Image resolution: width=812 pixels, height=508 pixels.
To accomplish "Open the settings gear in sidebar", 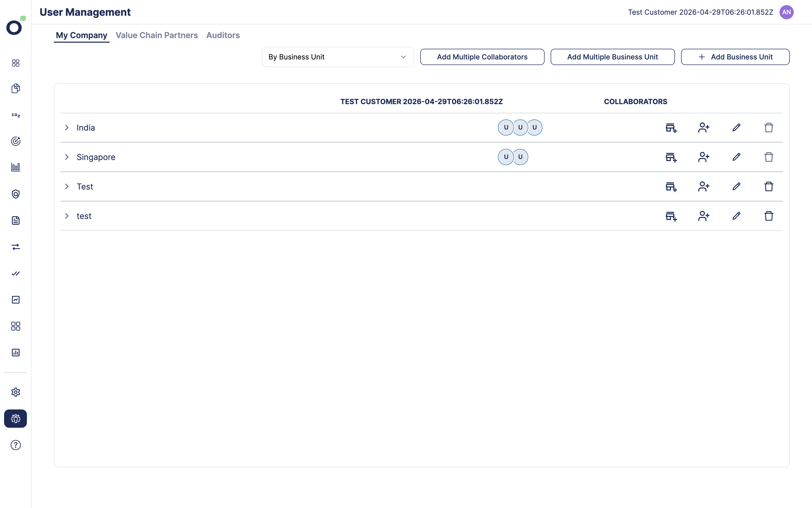I will coord(16,392).
